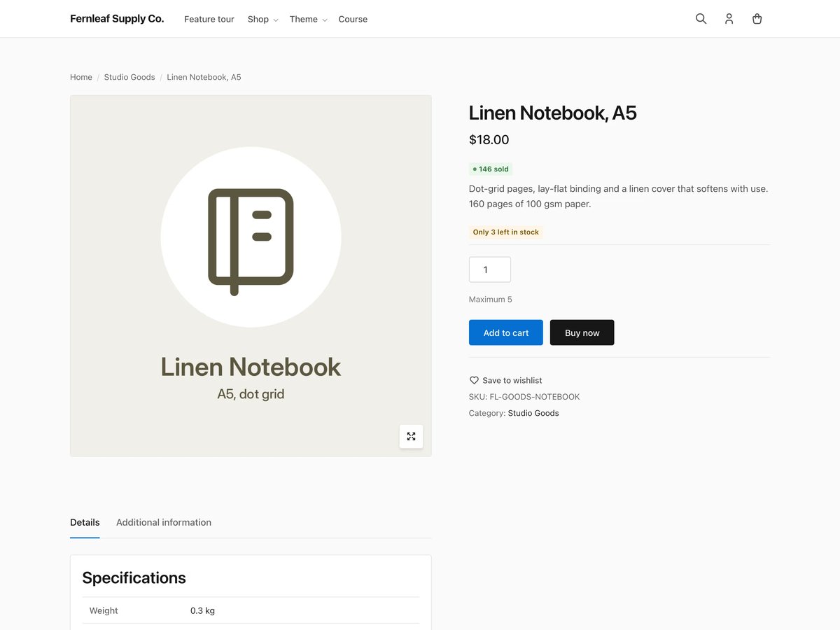Click the Save to wishlist text
Image resolution: width=840 pixels, height=630 pixels.
tap(512, 380)
